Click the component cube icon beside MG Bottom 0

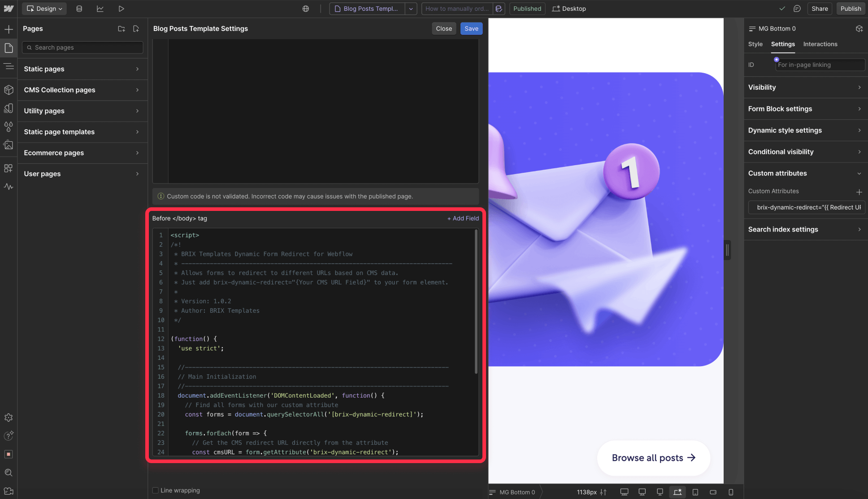point(859,29)
